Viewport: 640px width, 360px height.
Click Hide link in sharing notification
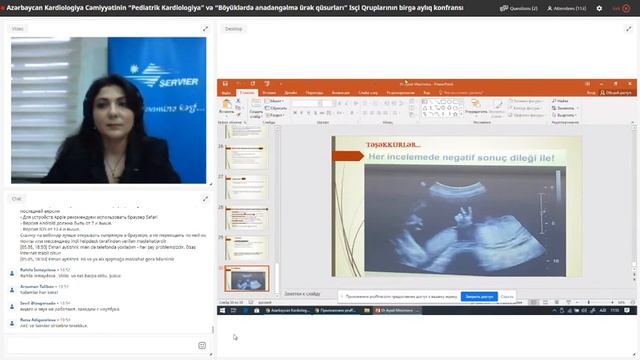pyautogui.click(x=507, y=297)
